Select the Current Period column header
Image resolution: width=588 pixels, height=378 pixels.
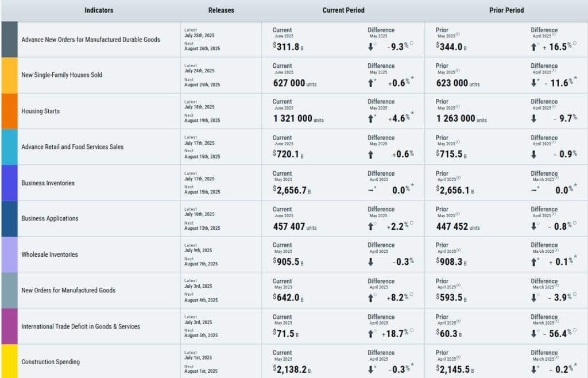coord(343,10)
